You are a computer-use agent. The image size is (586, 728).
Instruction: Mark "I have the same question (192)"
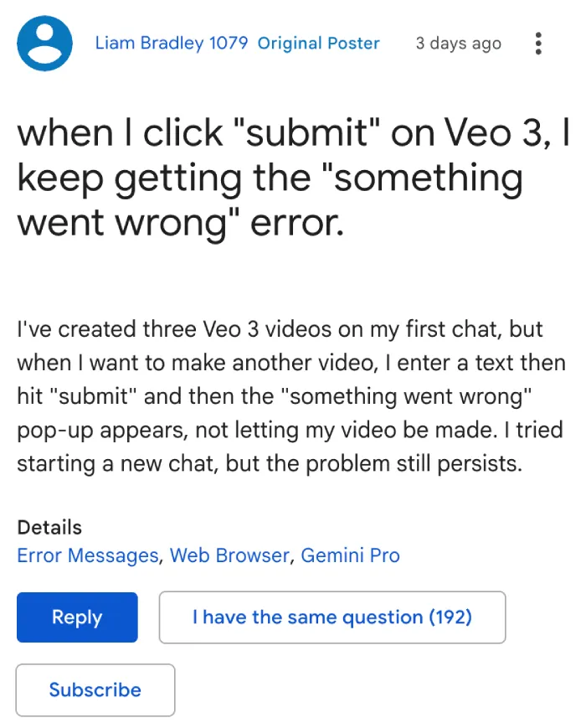click(x=332, y=617)
